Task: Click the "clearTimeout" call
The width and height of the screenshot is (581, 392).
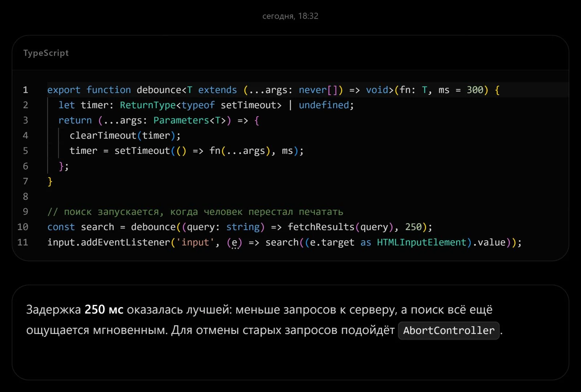Action: (103, 136)
